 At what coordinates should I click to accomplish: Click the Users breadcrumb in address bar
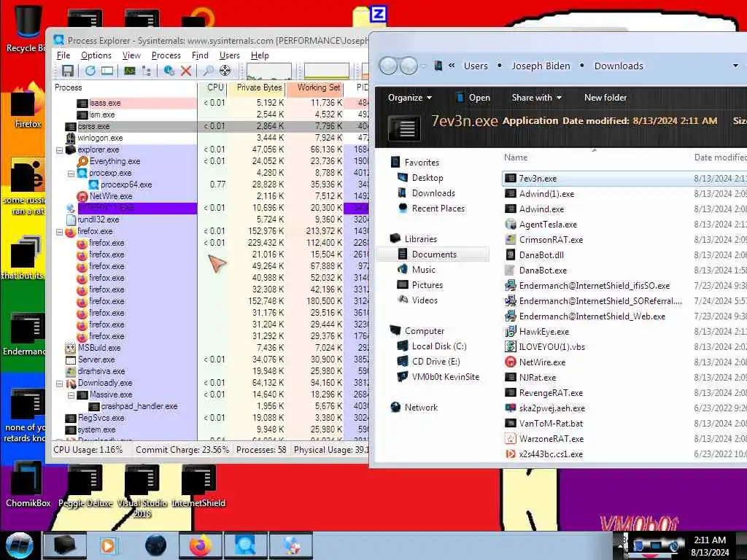pos(476,66)
